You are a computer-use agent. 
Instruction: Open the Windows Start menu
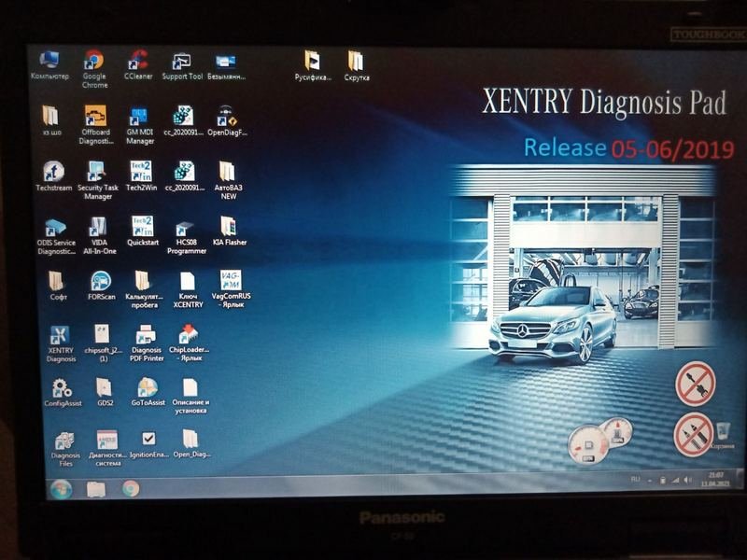[62, 488]
